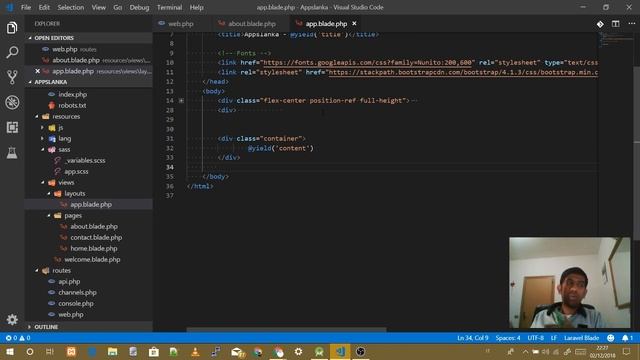Open the Windows Start menu

click(10, 351)
